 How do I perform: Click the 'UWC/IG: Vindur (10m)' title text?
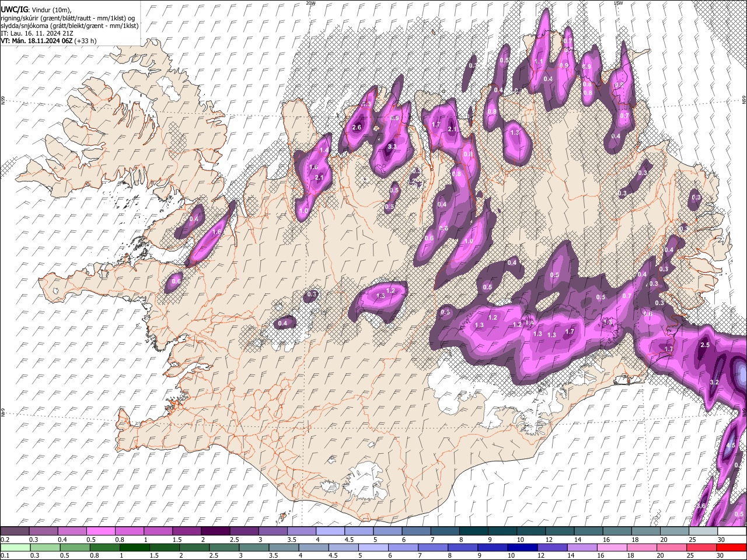click(37, 10)
